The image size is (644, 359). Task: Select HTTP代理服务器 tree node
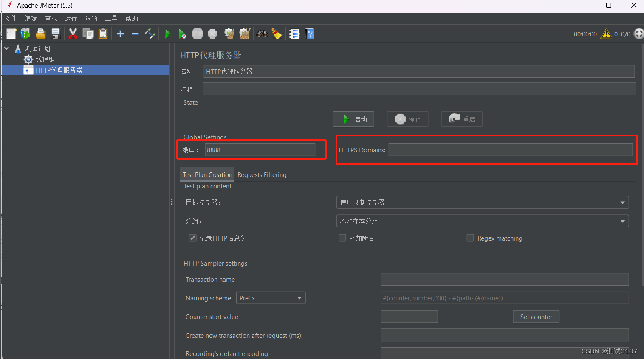pos(59,70)
